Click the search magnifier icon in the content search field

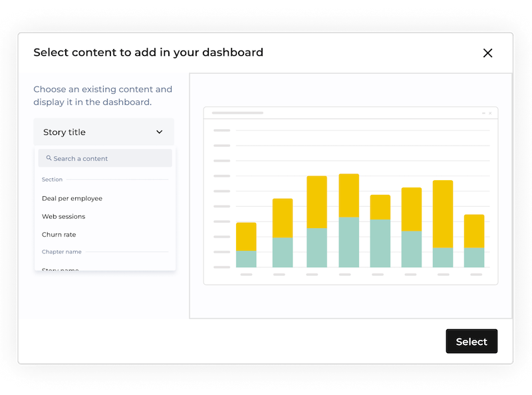click(49, 158)
